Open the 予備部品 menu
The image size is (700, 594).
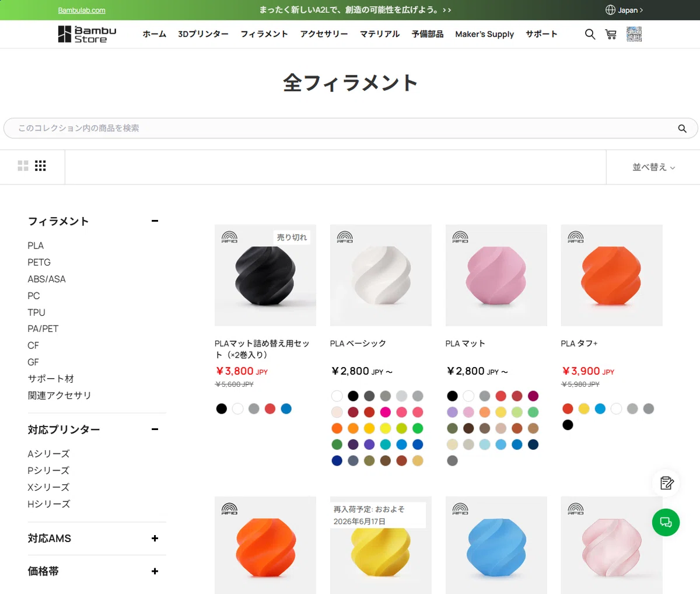pos(428,34)
